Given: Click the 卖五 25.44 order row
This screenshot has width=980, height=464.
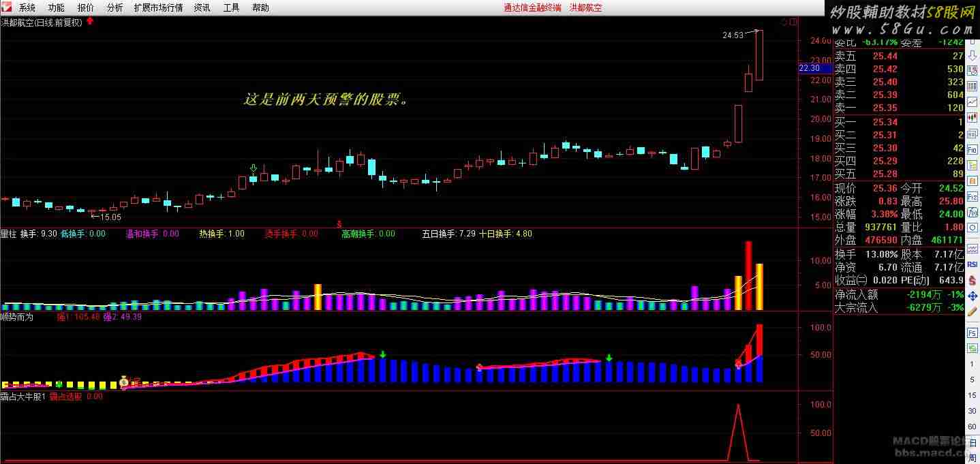Looking at the screenshot, I should [x=900, y=56].
